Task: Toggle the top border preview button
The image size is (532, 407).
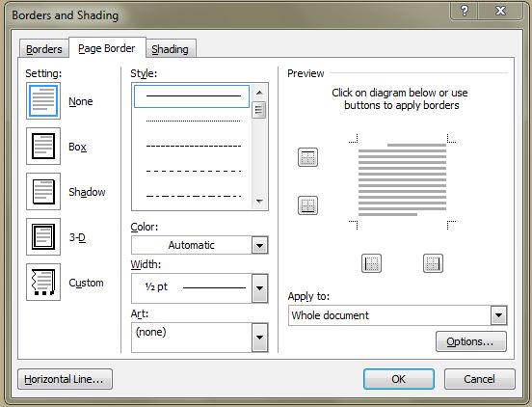Action: coord(307,157)
